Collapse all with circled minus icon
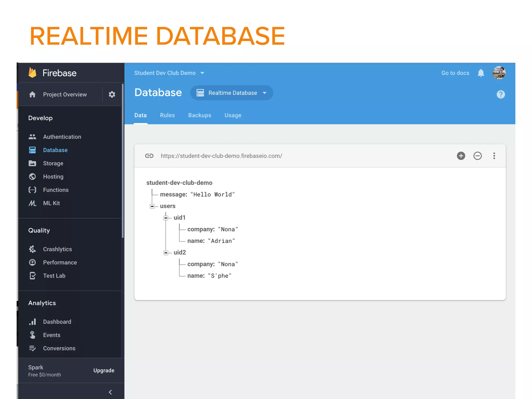532x399 pixels. [x=477, y=156]
